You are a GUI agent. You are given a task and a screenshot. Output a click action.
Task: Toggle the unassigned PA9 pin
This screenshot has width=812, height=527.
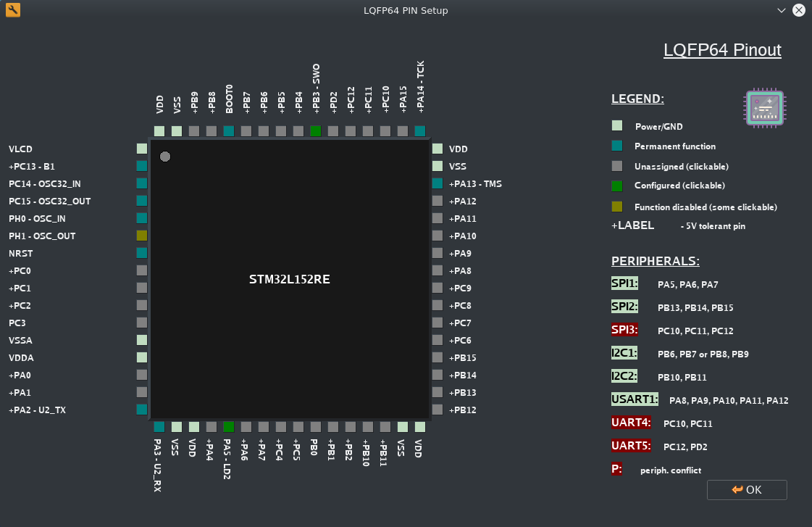[438, 253]
